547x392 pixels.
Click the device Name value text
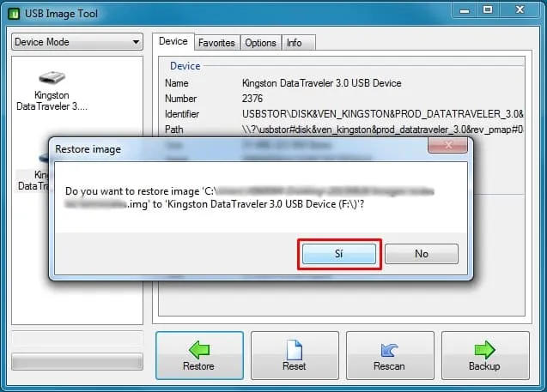pyautogui.click(x=321, y=83)
